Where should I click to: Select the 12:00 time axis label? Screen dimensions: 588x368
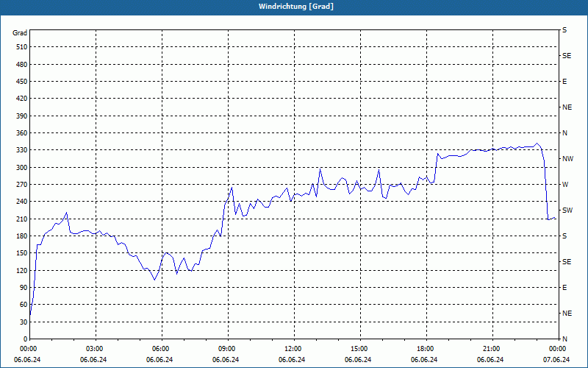(x=293, y=348)
